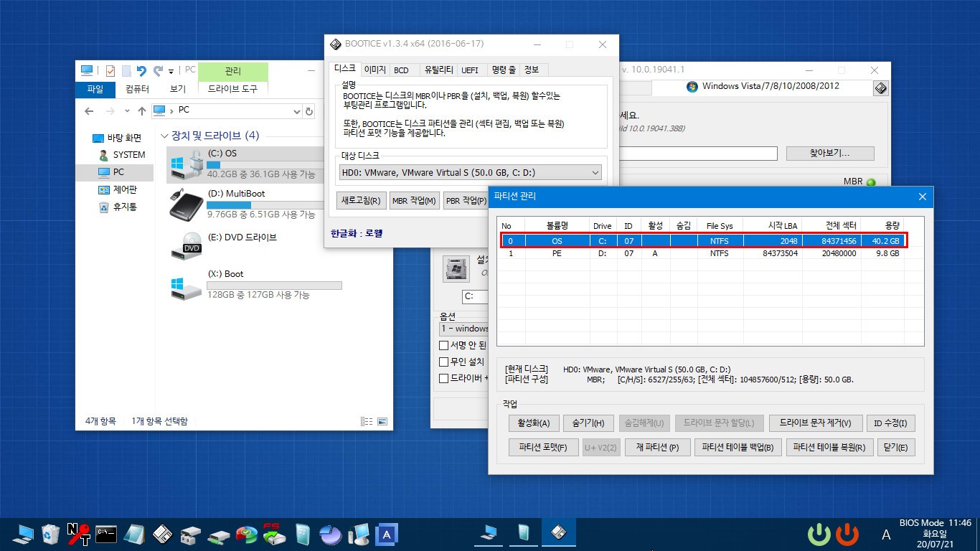This screenshot has width=980, height=551.
Task: Toggle the '드라이버 +' checkbox
Action: (x=443, y=378)
